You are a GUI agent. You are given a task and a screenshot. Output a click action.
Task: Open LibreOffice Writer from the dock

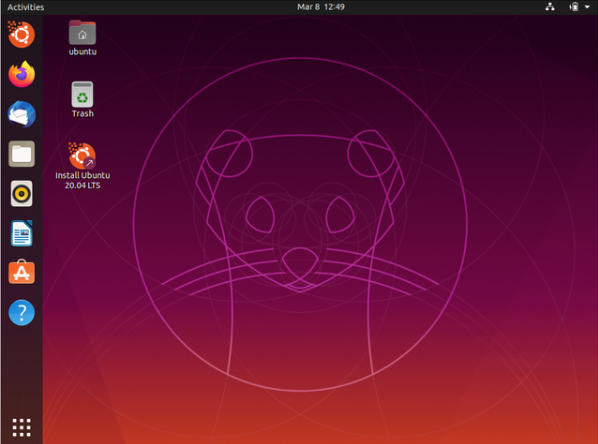(x=22, y=233)
